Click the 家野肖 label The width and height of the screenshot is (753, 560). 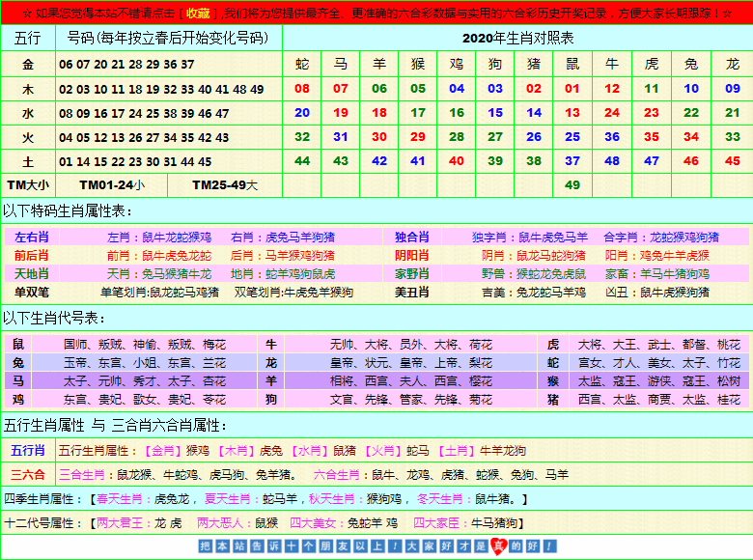click(411, 274)
